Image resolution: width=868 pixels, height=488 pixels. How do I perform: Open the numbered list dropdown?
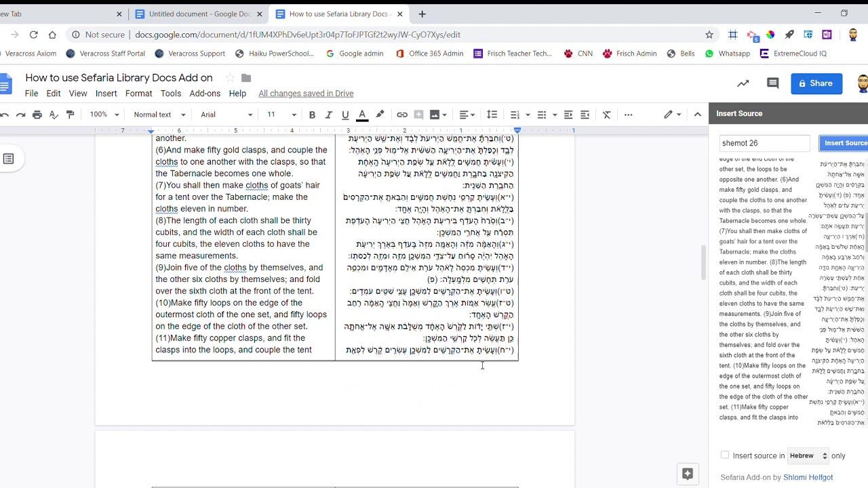(x=519, y=115)
